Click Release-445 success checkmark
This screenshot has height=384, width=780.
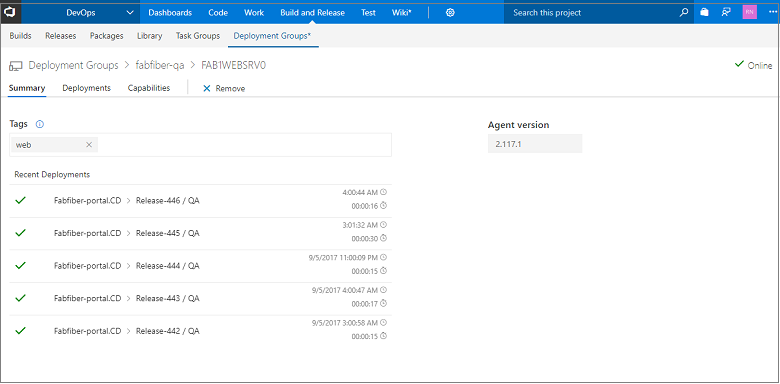point(20,233)
